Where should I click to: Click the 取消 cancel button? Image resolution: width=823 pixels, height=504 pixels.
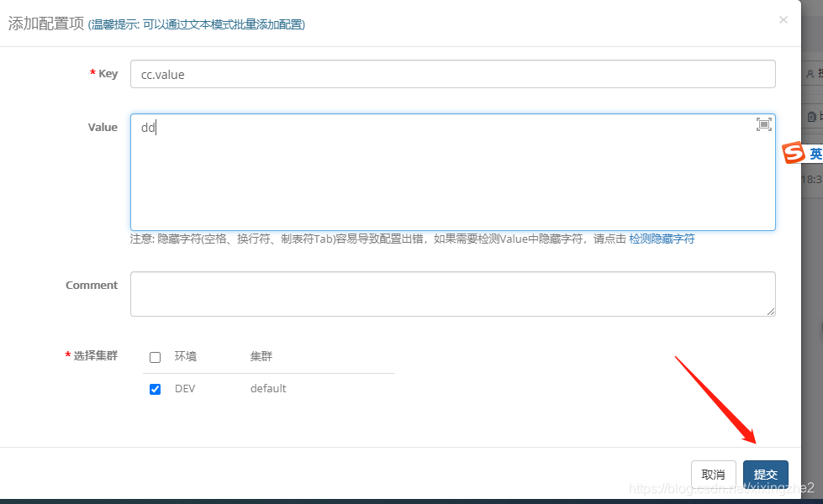[713, 474]
